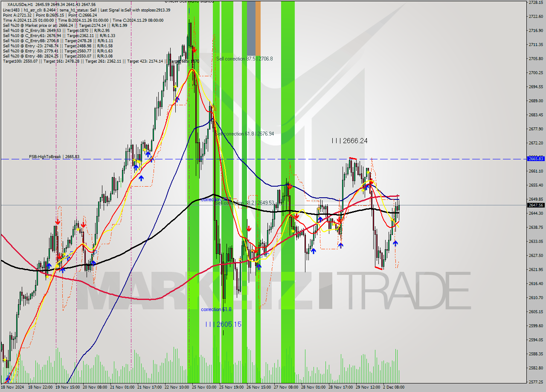Select the 'Sell %10 @ Entry -23: 2748.74' line

coord(58,46)
